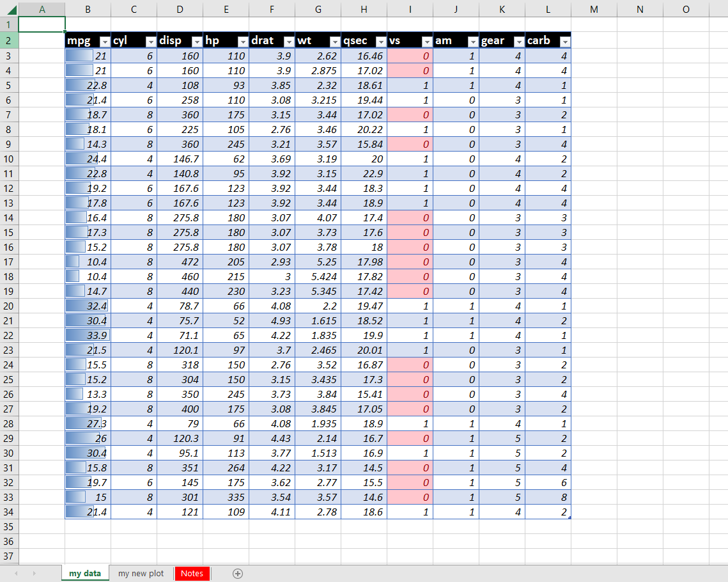Viewport: 728px width, 582px height.
Task: Select column O header
Action: [x=686, y=10]
